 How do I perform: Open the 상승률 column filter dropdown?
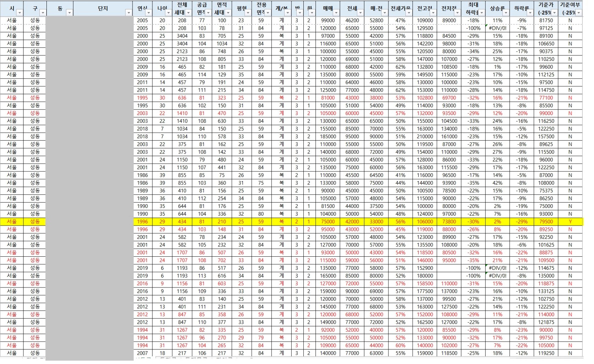(506, 13)
